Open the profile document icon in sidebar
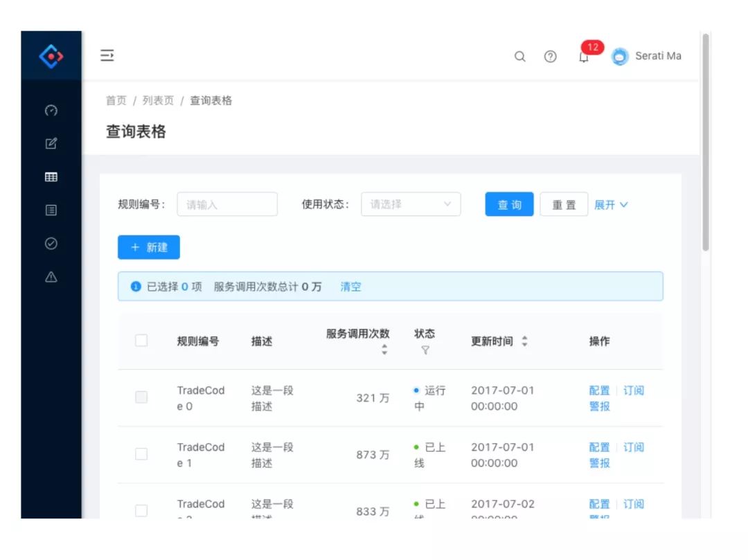Image resolution: width=748 pixels, height=560 pixels. [51, 210]
